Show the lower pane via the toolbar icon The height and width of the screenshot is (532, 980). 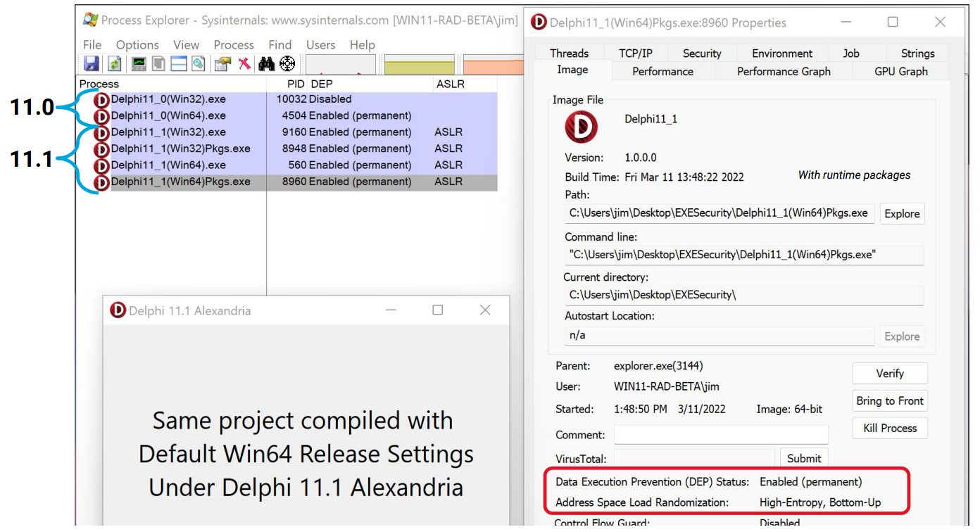179,64
